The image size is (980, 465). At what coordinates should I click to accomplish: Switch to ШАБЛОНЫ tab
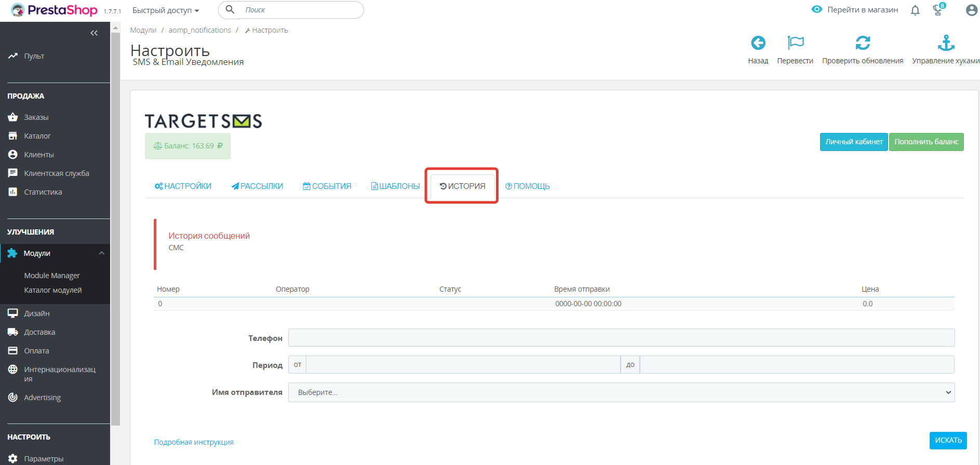(395, 186)
